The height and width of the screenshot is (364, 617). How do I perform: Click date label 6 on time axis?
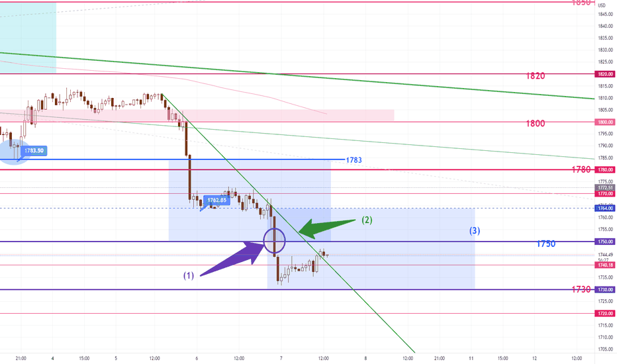(197, 359)
